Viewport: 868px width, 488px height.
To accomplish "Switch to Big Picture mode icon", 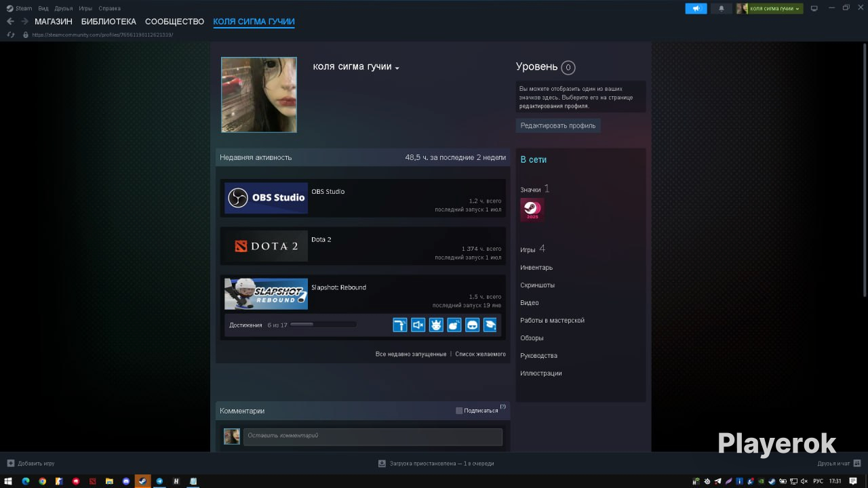I will point(814,8).
